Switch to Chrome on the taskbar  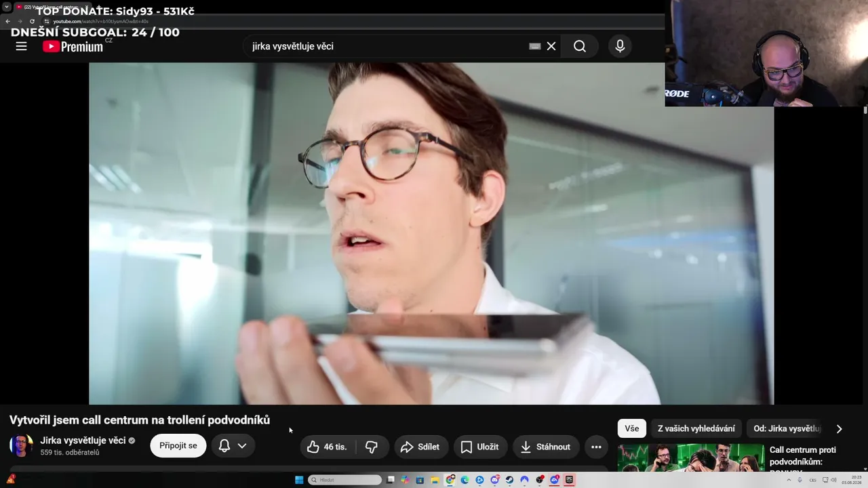tap(450, 480)
